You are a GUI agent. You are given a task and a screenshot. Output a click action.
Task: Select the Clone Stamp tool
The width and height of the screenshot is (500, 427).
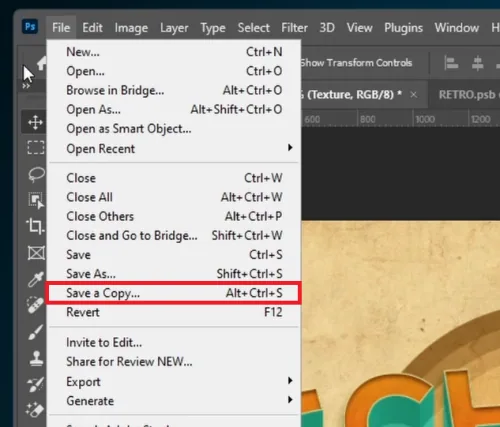(36, 359)
